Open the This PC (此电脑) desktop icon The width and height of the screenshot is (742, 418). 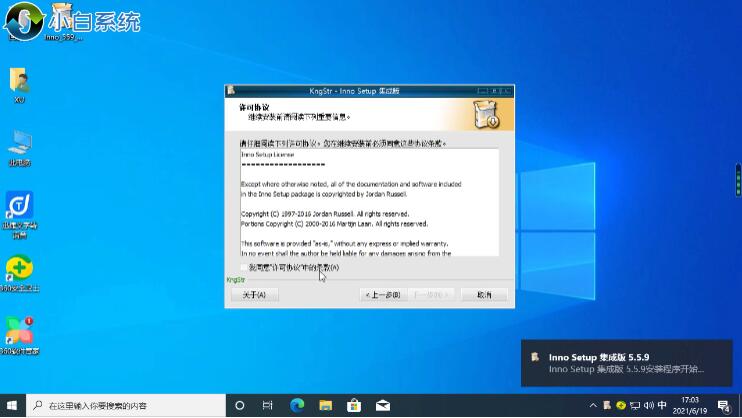click(19, 144)
